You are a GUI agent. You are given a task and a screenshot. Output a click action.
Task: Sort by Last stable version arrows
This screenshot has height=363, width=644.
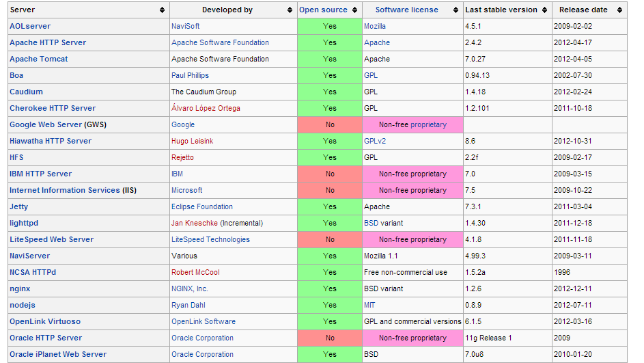point(544,10)
